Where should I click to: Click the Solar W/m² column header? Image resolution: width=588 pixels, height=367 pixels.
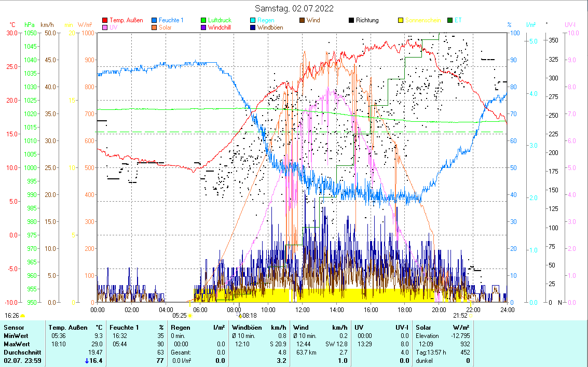tap(425, 328)
